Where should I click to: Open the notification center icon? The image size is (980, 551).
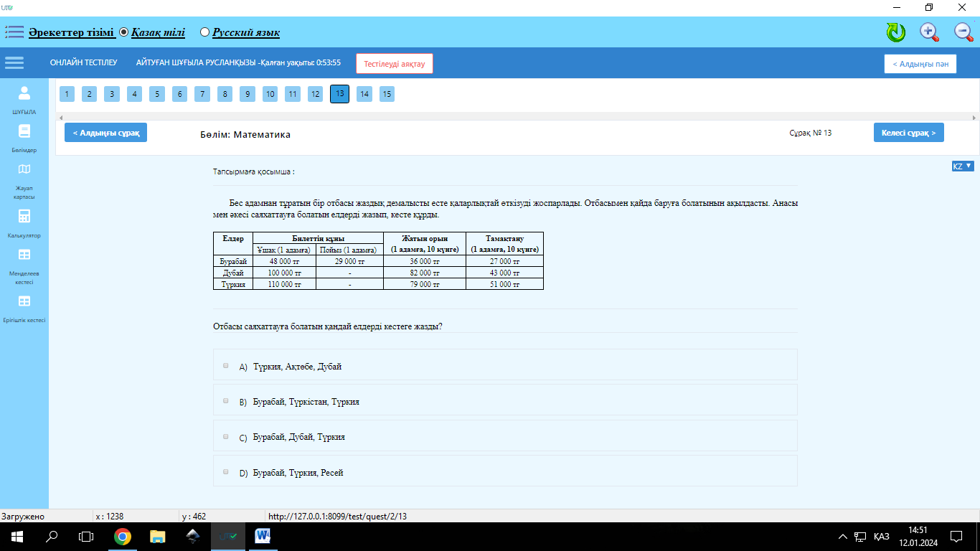[x=956, y=536]
